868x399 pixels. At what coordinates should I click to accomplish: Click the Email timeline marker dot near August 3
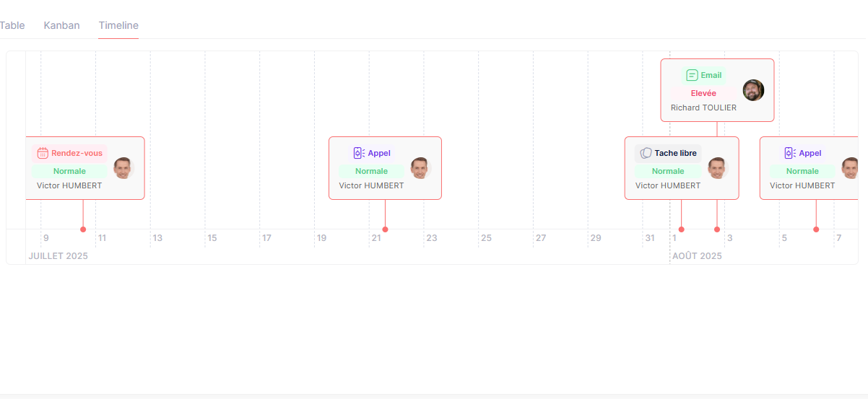717,229
